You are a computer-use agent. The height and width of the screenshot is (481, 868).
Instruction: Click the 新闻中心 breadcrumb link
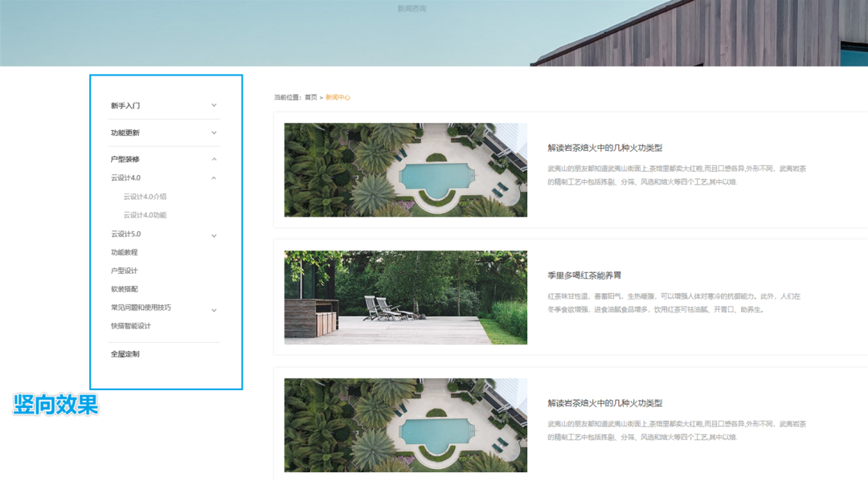(338, 97)
